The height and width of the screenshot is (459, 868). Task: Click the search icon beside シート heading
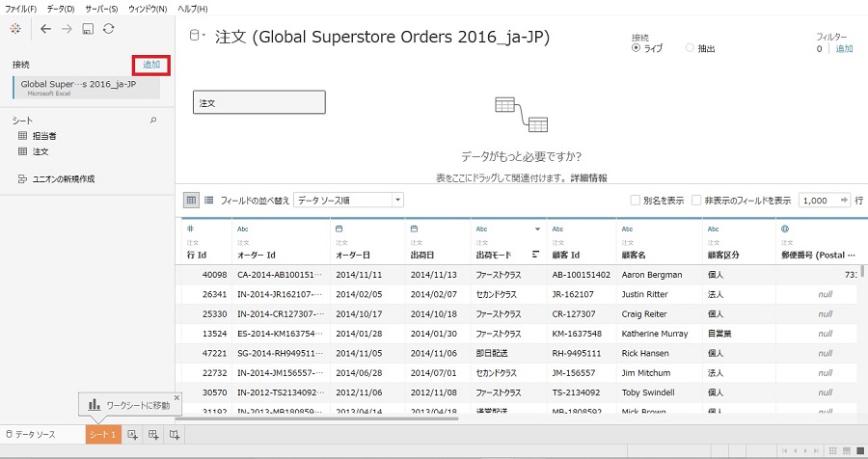[152, 121]
